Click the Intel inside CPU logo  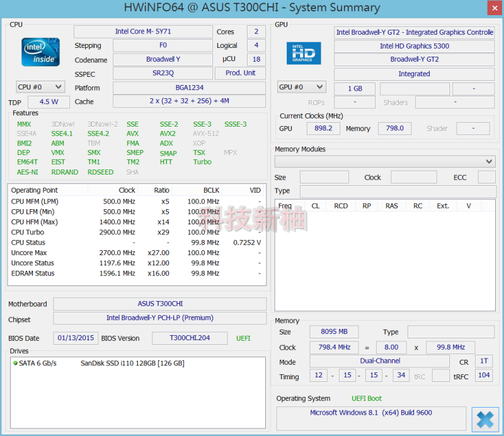(x=40, y=52)
